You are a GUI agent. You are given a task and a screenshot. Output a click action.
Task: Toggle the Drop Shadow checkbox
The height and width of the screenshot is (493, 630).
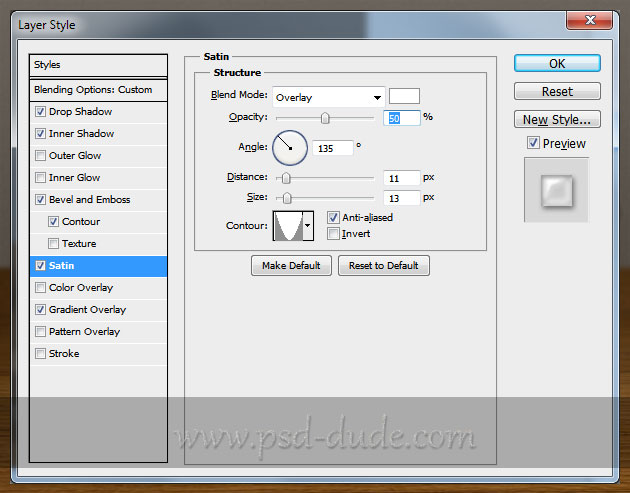[40, 111]
